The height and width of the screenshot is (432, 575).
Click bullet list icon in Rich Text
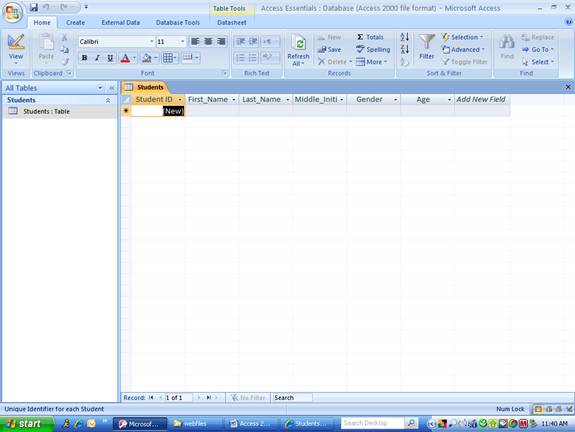point(253,58)
